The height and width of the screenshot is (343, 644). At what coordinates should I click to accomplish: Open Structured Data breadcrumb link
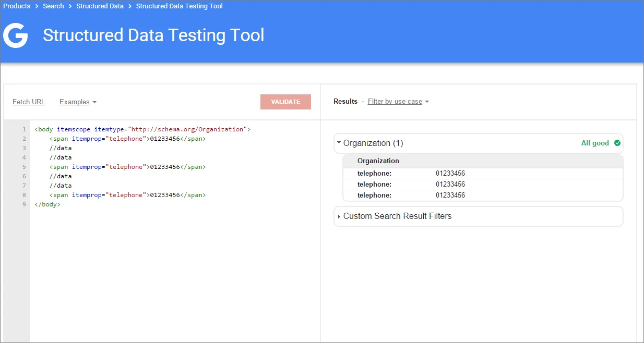coord(100,6)
